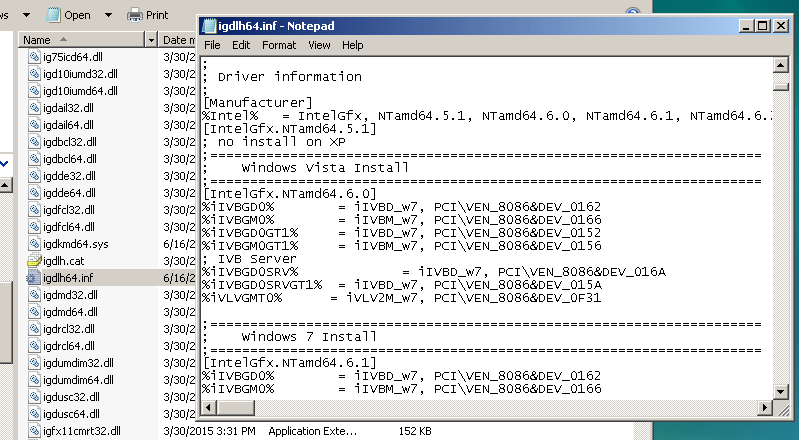Click the Date modified column header

tap(178, 40)
